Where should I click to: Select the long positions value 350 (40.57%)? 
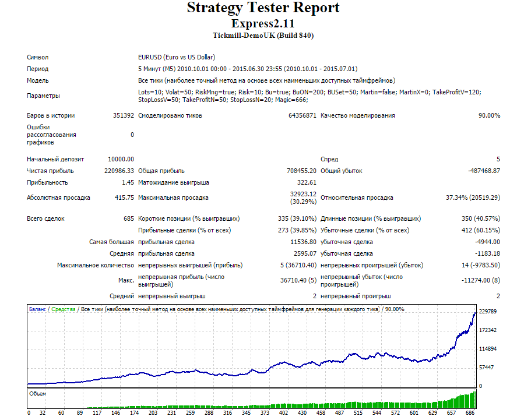(x=481, y=218)
